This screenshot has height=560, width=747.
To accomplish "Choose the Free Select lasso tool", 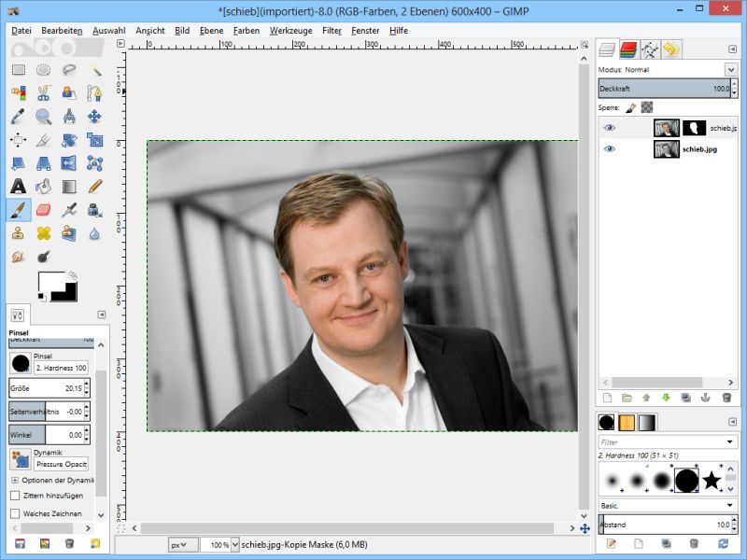I will pyautogui.click(x=69, y=70).
